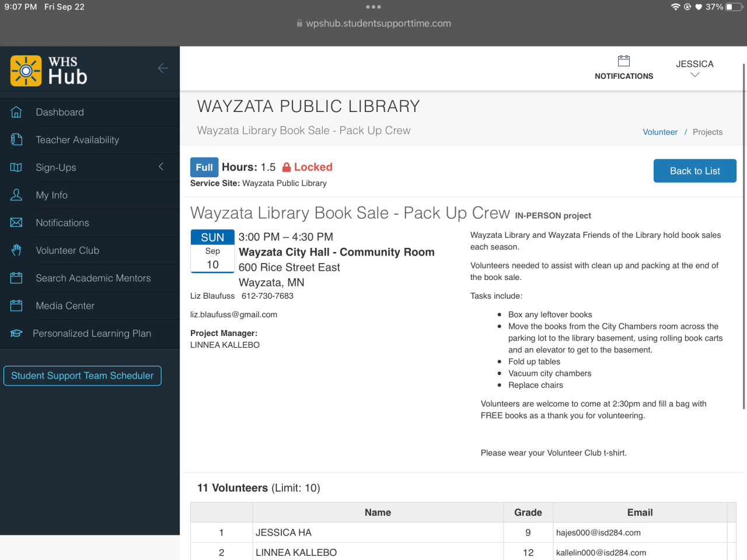Tap the Wi-Fi status icon
This screenshot has height=560, width=747.
pos(676,7)
